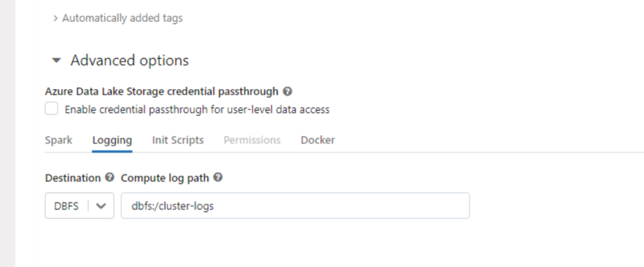Viewport: 644px width, 267px height.
Task: Open help icon beside credential passthrough heading
Action: 287,92
